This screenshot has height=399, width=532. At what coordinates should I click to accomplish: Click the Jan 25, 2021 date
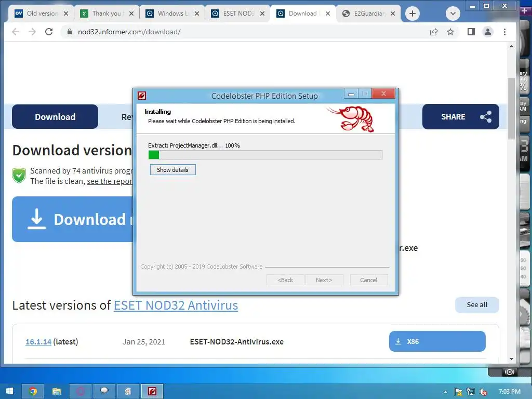(144, 342)
